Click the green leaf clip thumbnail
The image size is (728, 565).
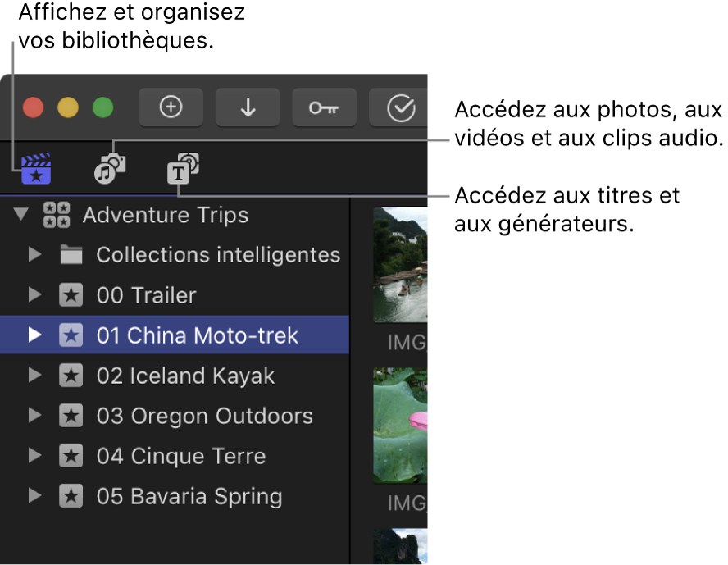click(401, 425)
